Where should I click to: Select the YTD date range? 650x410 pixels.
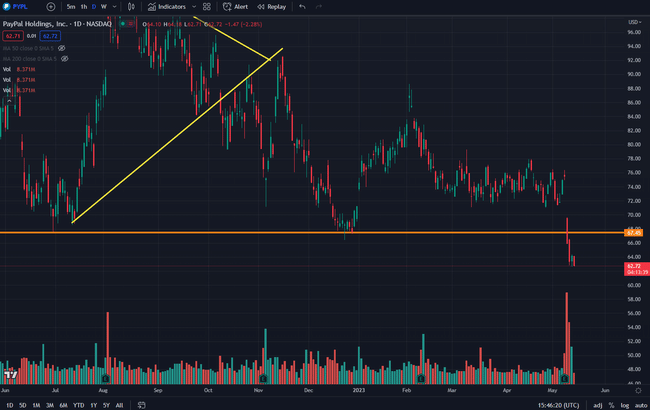coord(77,405)
